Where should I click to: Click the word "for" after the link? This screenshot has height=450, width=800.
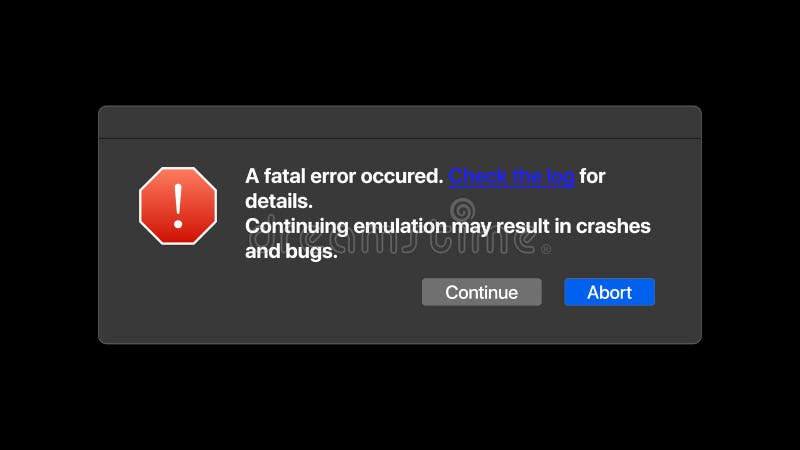coord(592,176)
